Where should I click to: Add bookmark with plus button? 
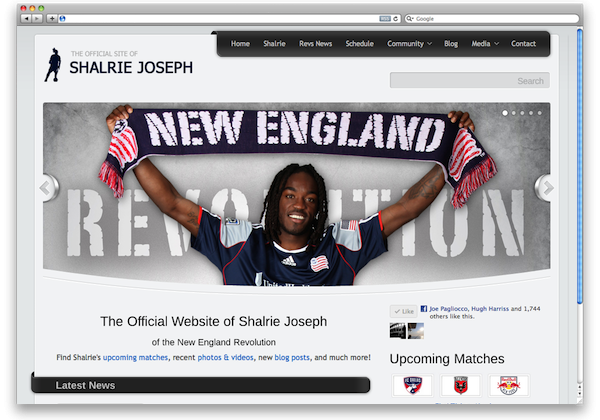[x=52, y=18]
